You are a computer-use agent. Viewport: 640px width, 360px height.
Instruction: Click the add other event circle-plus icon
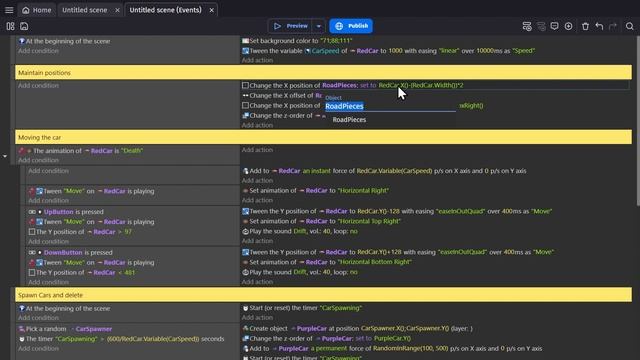(x=568, y=26)
